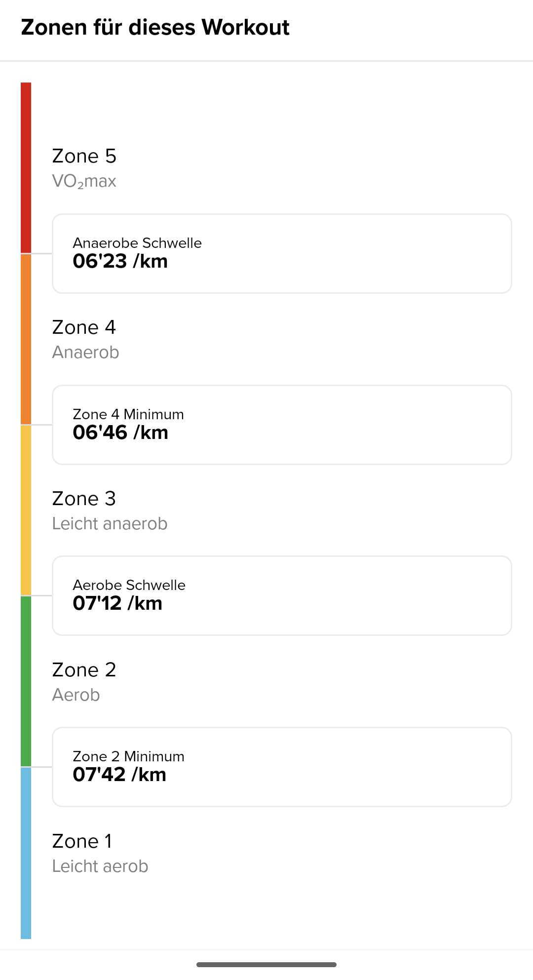
Task: Edit the Zone 4 Minimum pace card
Action: tap(282, 425)
